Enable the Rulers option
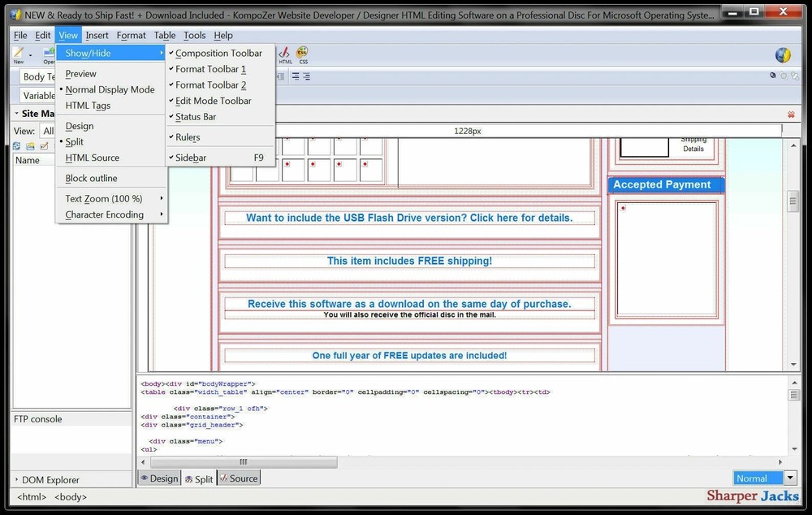 [x=188, y=137]
